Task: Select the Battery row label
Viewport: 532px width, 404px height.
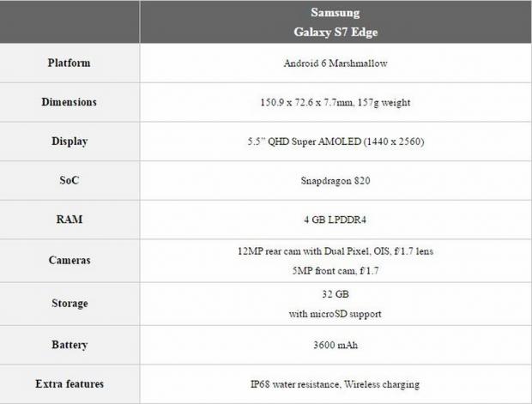Action: pyautogui.click(x=69, y=345)
